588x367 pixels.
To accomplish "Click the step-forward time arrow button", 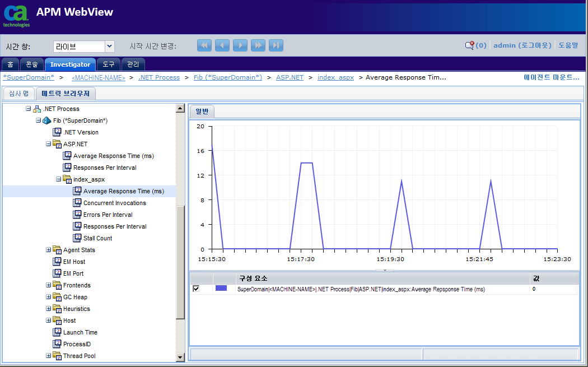I will [240, 45].
